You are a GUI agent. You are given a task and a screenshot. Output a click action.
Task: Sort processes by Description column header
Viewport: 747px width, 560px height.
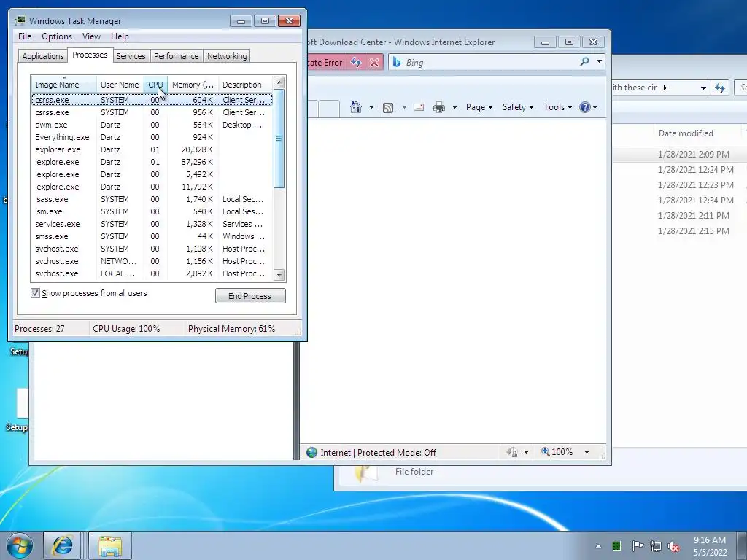(246, 85)
